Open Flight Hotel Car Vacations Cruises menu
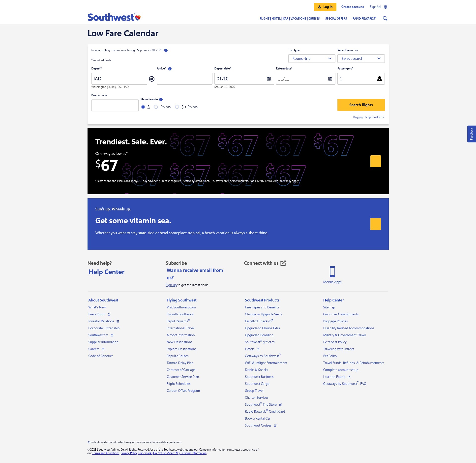 click(x=290, y=19)
